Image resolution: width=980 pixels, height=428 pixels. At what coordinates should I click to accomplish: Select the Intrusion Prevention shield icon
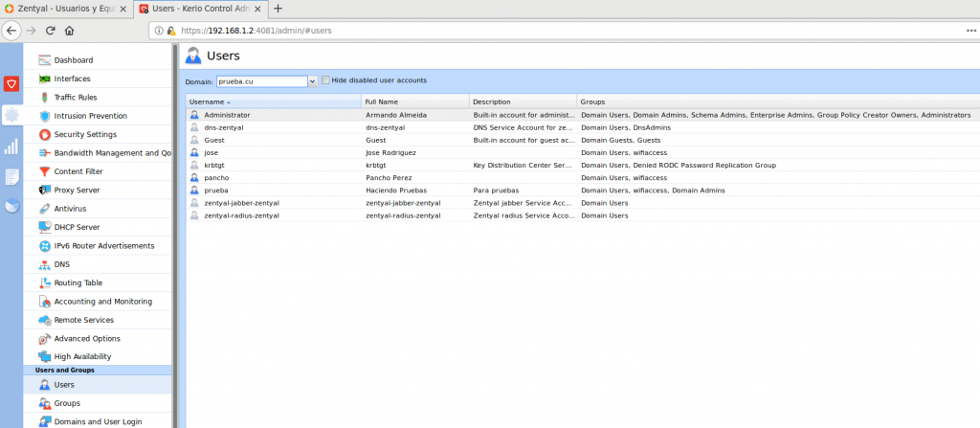tap(44, 116)
